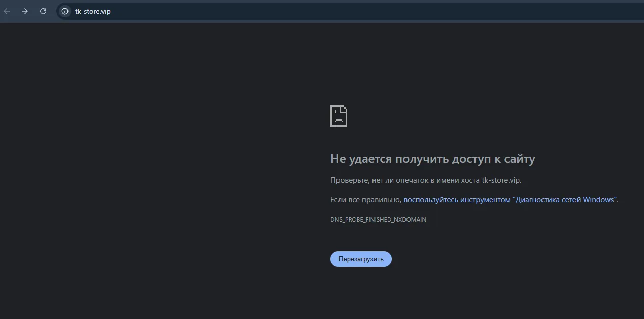Open site information icon beside tk-store.vip
644x319 pixels.
(65, 11)
